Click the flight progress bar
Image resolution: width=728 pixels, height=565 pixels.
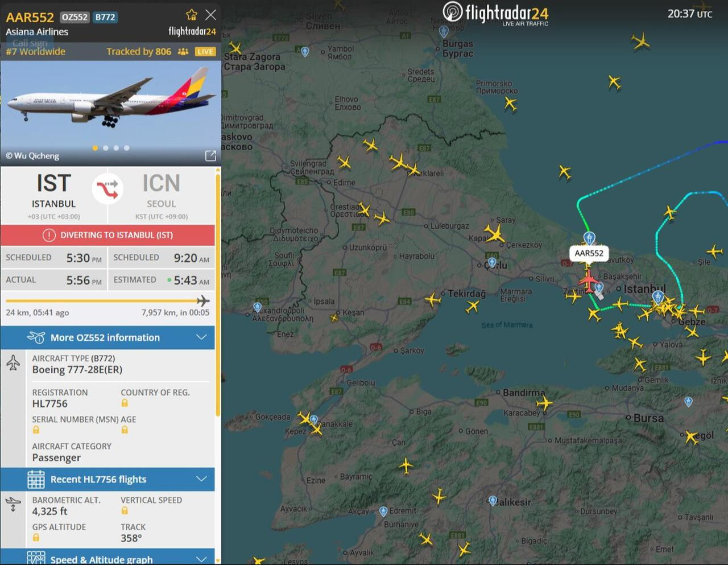click(x=107, y=300)
